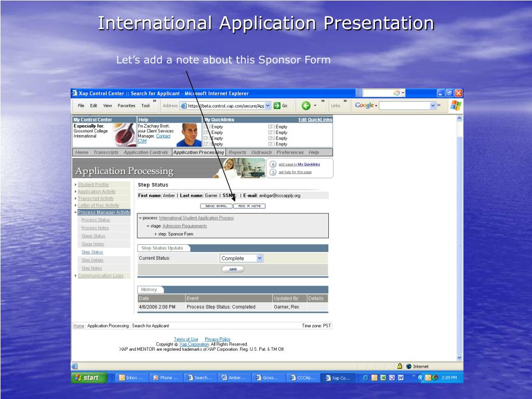Open the Google toolbar menu arrow

(376, 106)
